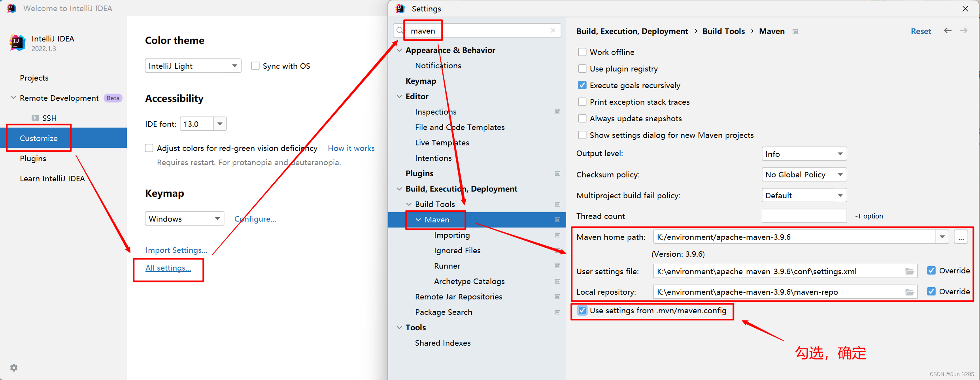
Task: Enable Print exception stack traces
Action: tap(582, 102)
